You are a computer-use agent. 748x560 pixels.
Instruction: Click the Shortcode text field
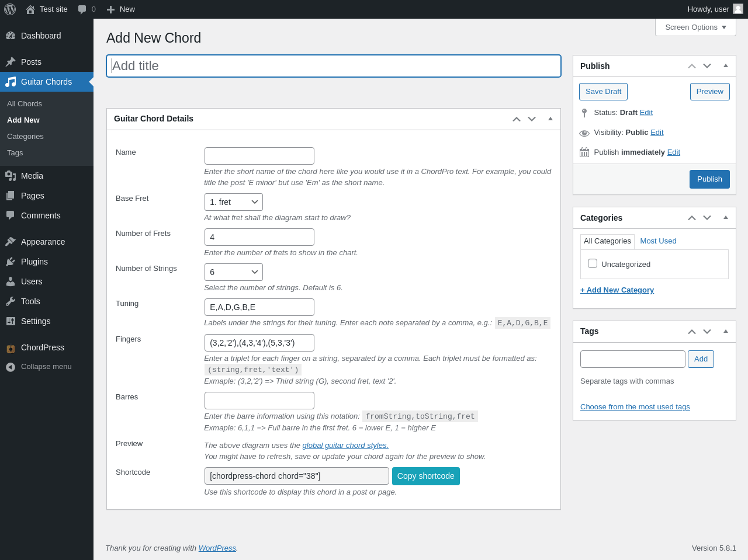(297, 476)
